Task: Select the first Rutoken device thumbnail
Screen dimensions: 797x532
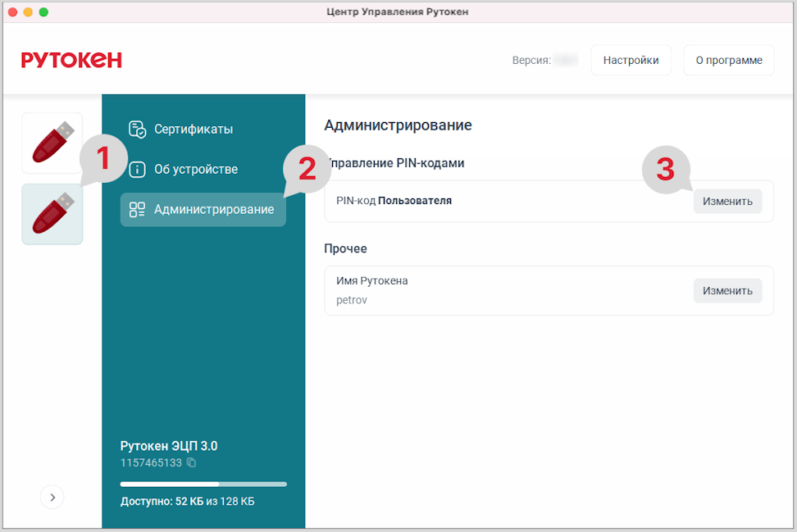Action: [52, 143]
